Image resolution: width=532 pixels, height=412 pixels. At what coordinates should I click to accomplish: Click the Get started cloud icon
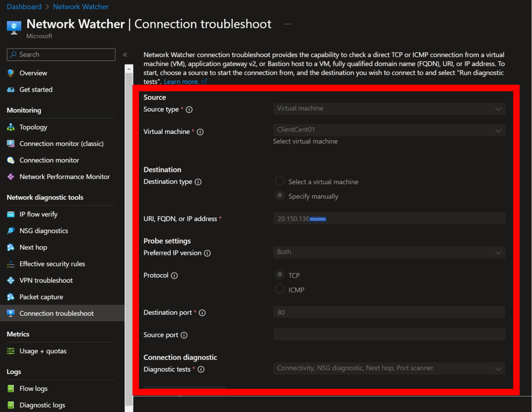(x=11, y=90)
